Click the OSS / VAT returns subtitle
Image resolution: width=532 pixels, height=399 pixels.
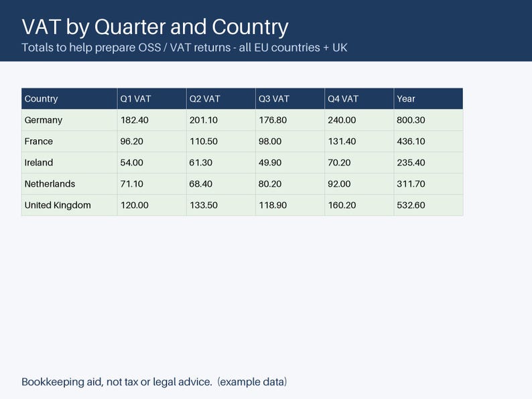tap(184, 48)
